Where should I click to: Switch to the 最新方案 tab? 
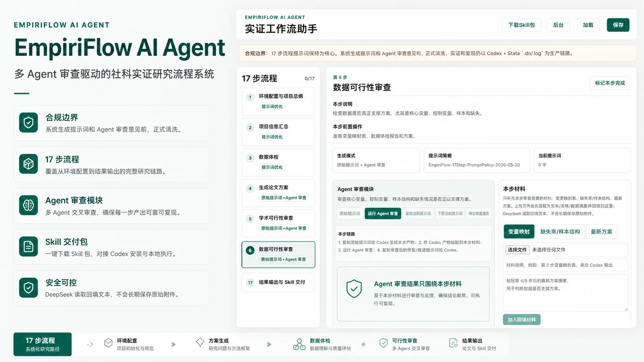[x=601, y=232]
